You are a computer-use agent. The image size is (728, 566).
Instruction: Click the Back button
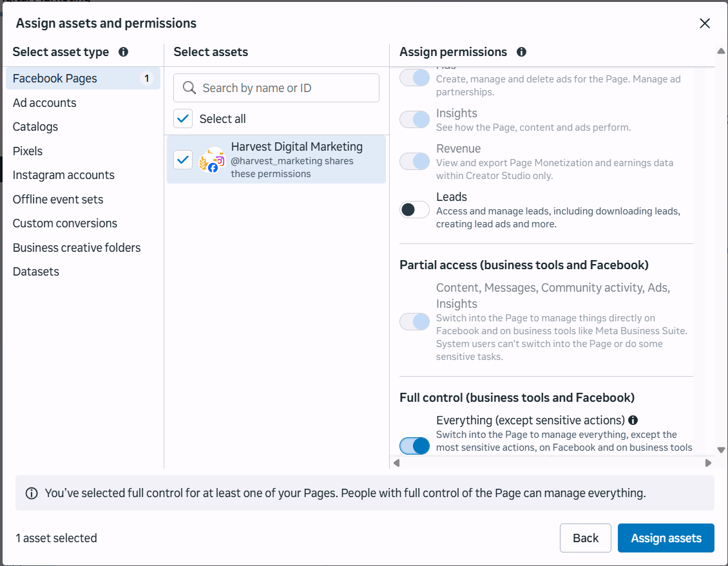click(585, 538)
